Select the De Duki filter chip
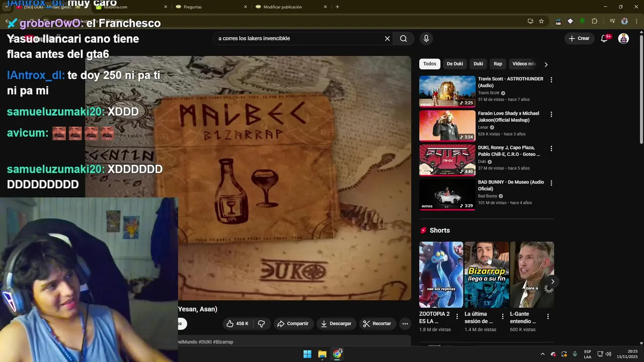Image resolution: width=644 pixels, height=362 pixels. 455,64
